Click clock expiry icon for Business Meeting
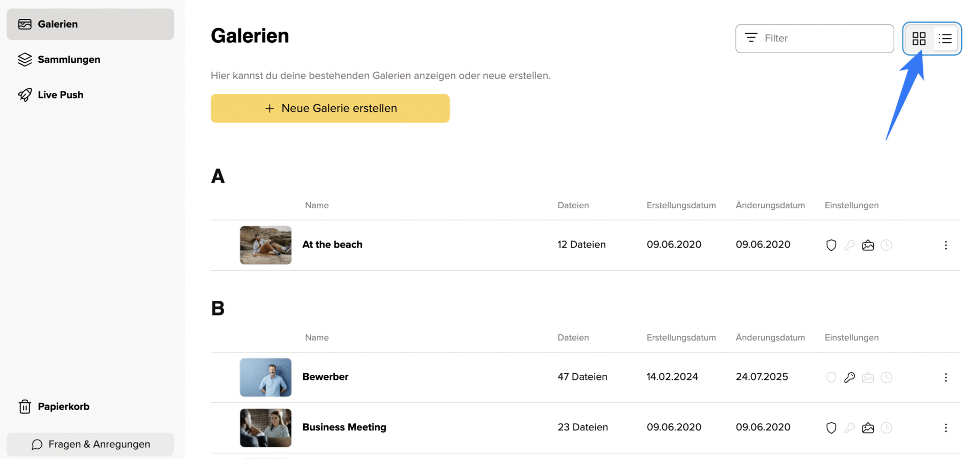Viewport: 980px width, 459px height. coord(887,428)
